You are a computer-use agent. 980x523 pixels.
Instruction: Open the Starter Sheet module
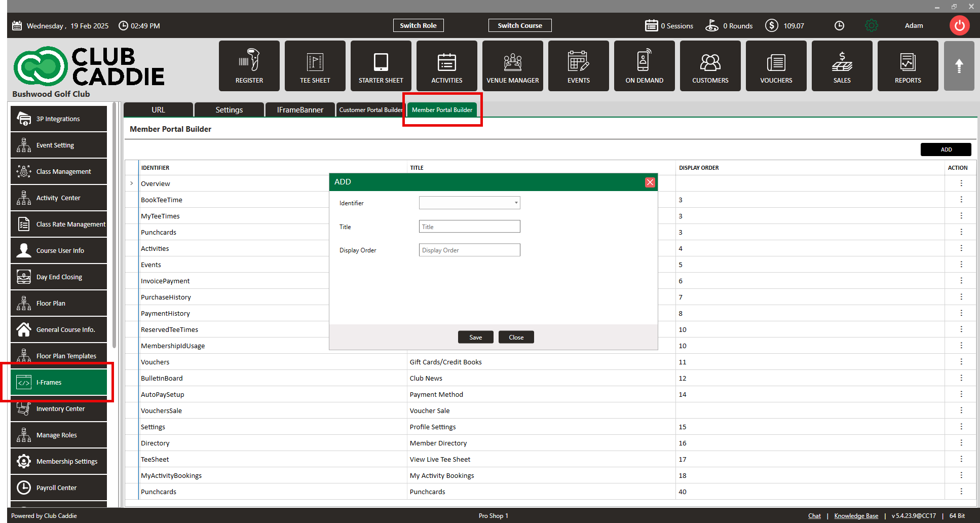click(381, 66)
